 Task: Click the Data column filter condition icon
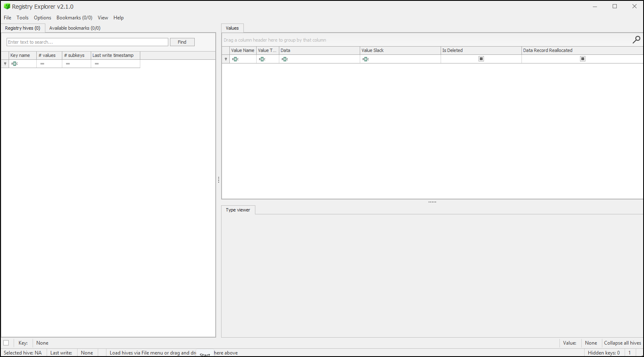click(285, 59)
